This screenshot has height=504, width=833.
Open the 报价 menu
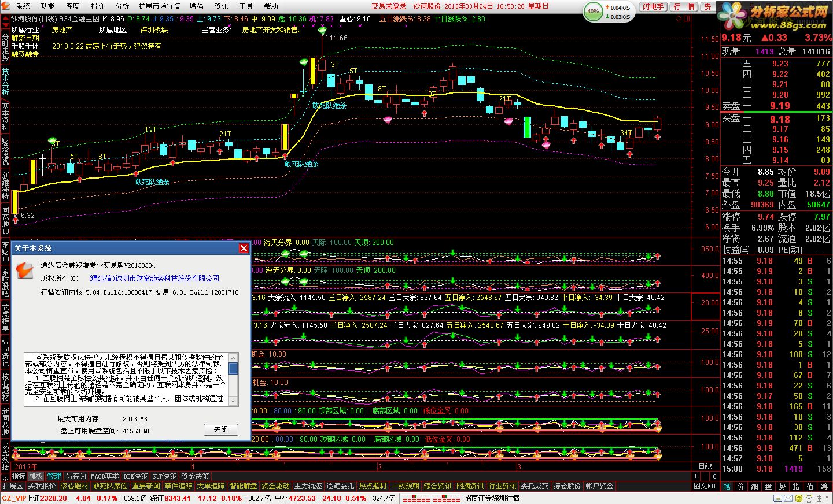click(x=98, y=6)
